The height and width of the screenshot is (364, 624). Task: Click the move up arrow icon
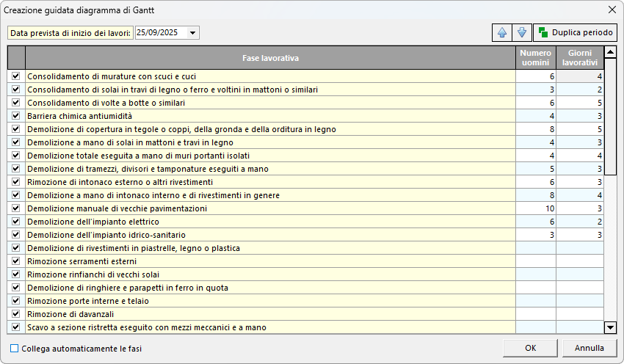(502, 32)
